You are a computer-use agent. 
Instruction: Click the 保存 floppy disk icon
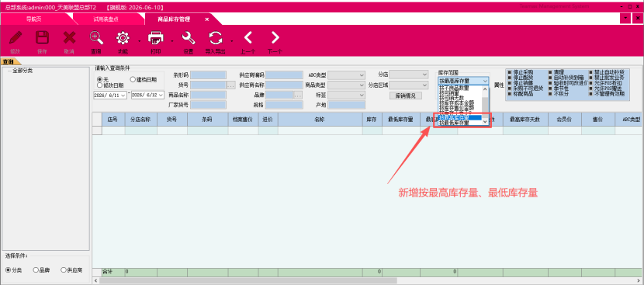[x=43, y=38]
